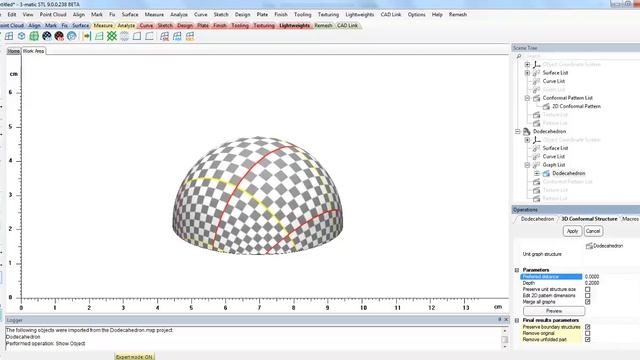
Task: Click the blue-labeled grid view icon
Action: pos(177,37)
